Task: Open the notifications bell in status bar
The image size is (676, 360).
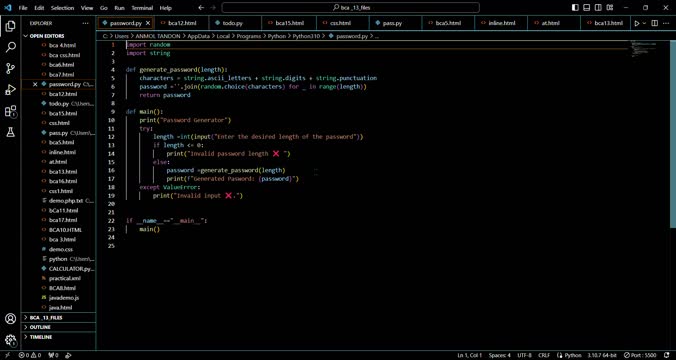Action: 667,356
